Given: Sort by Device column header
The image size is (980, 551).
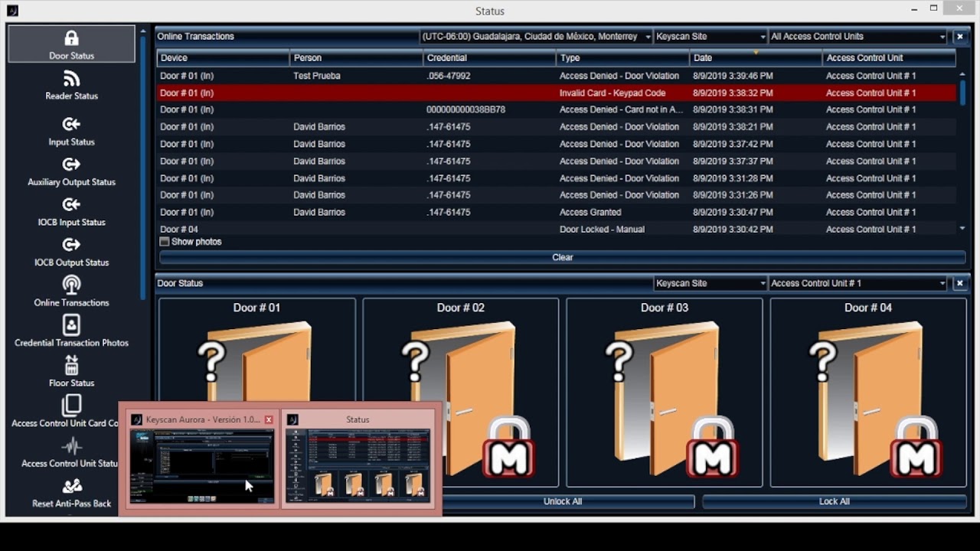Looking at the screenshot, I should pos(223,58).
